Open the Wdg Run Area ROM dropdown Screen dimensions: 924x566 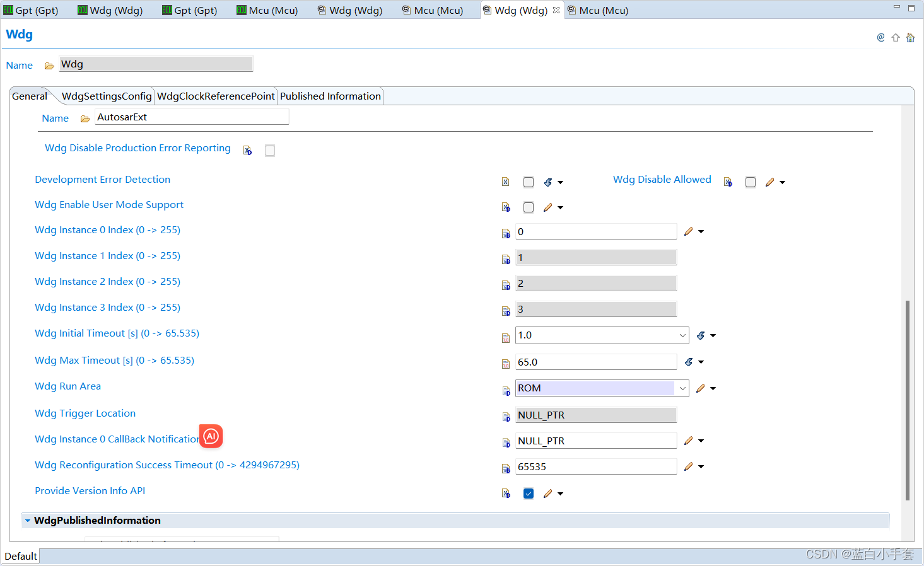[x=682, y=388]
